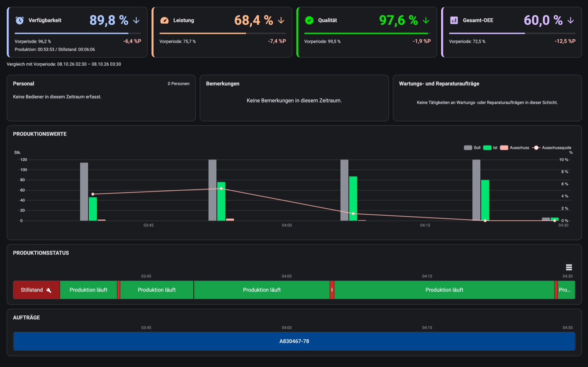Click the PRODUKTIONSWERTE section heading
This screenshot has width=588, height=367.
point(40,134)
